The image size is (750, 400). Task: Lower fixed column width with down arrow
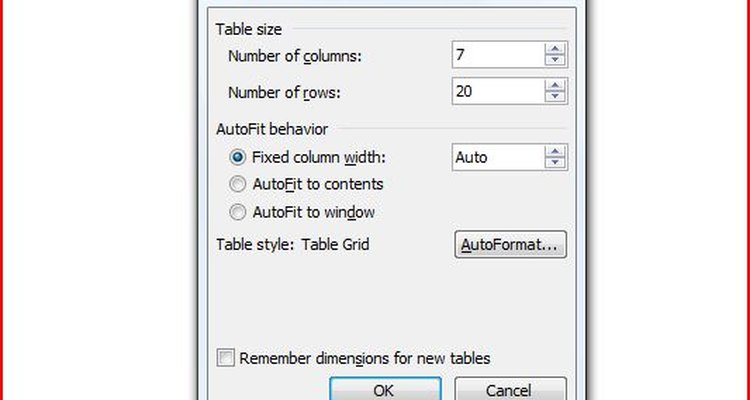pyautogui.click(x=555, y=163)
